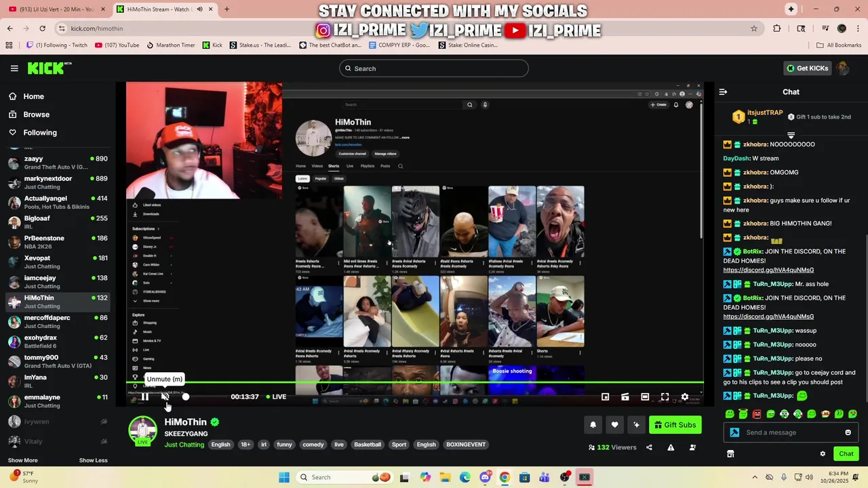
Task: Unmute the stream audio
Action: 165,396
